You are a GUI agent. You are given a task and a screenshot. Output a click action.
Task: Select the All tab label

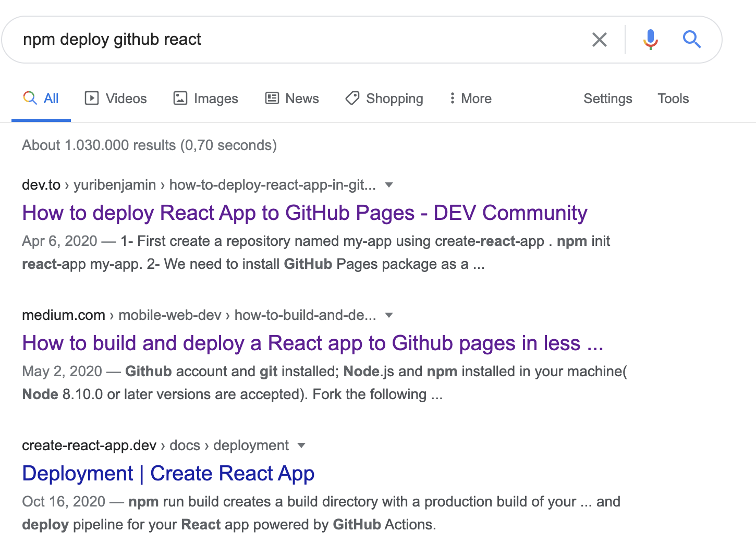click(51, 98)
